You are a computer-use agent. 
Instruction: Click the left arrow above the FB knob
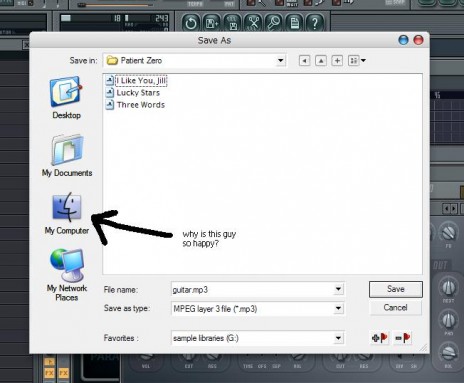446,209
